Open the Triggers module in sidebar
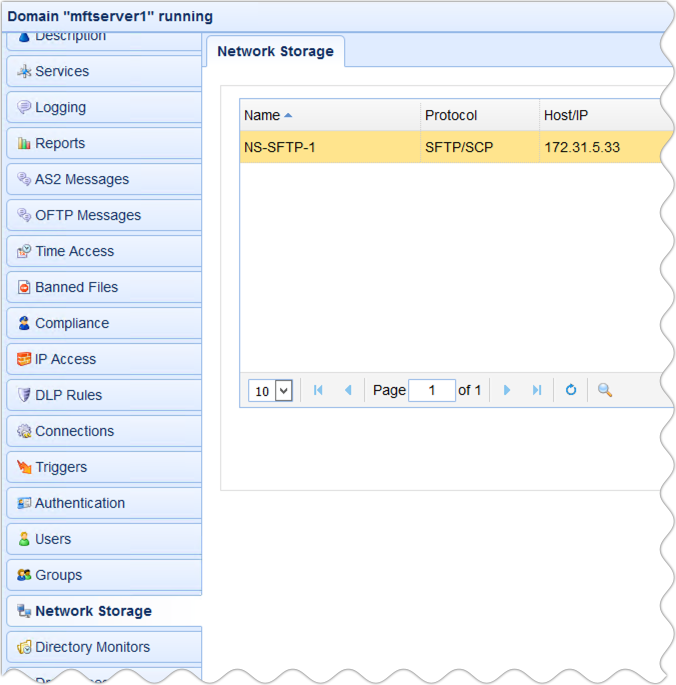 pyautogui.click(x=61, y=467)
